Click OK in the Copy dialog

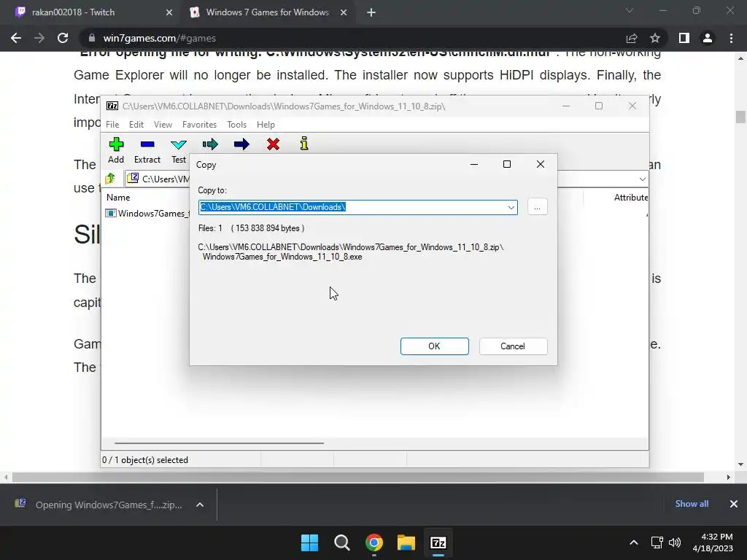click(435, 346)
